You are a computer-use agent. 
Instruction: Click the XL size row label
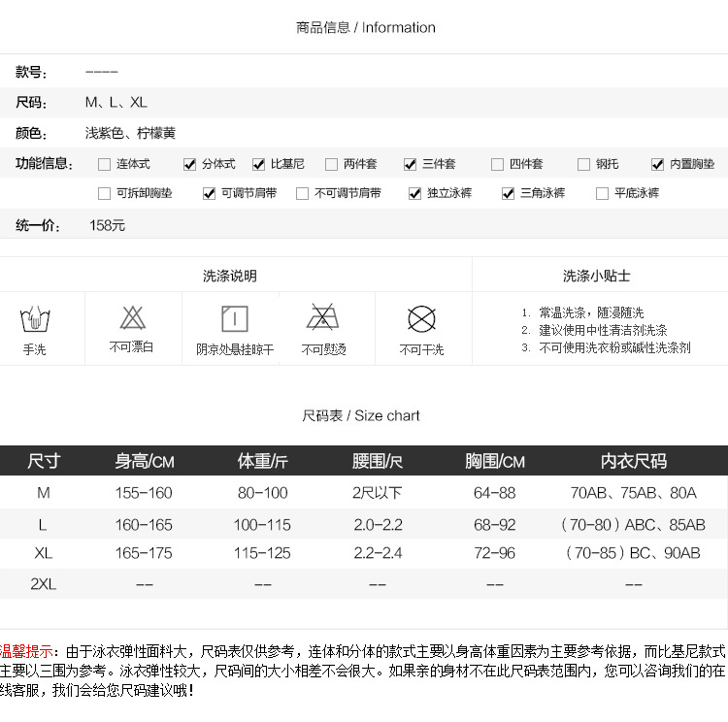(43, 553)
